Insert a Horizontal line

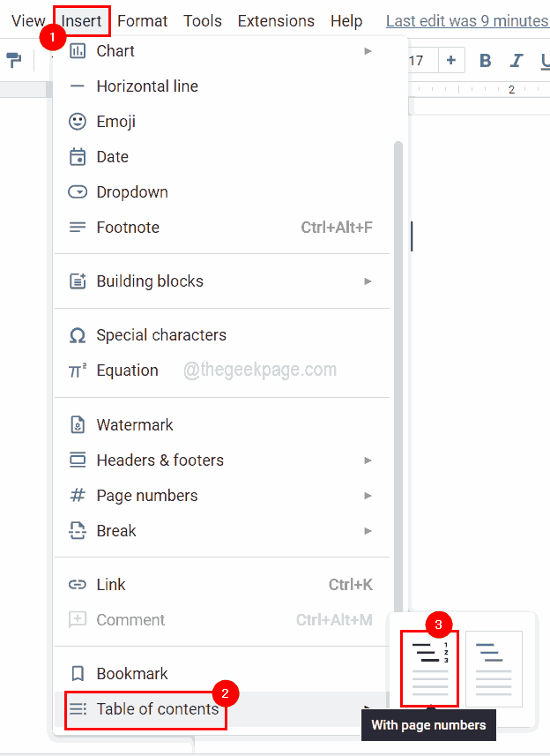click(x=145, y=86)
